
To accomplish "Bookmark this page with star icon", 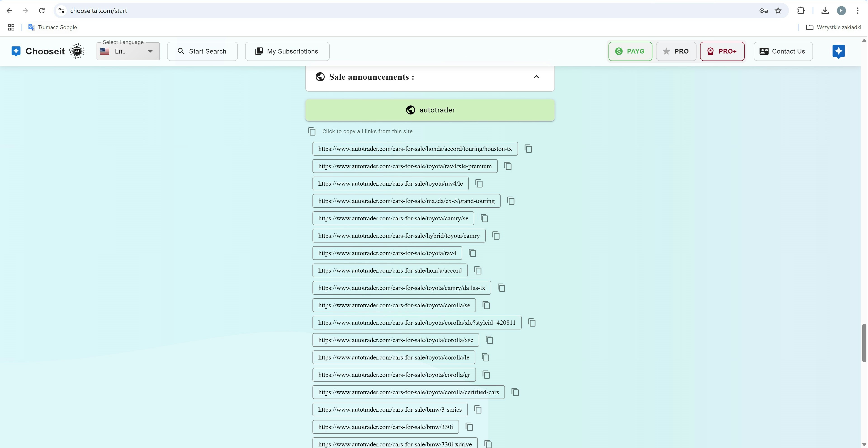I will pyautogui.click(x=778, y=11).
